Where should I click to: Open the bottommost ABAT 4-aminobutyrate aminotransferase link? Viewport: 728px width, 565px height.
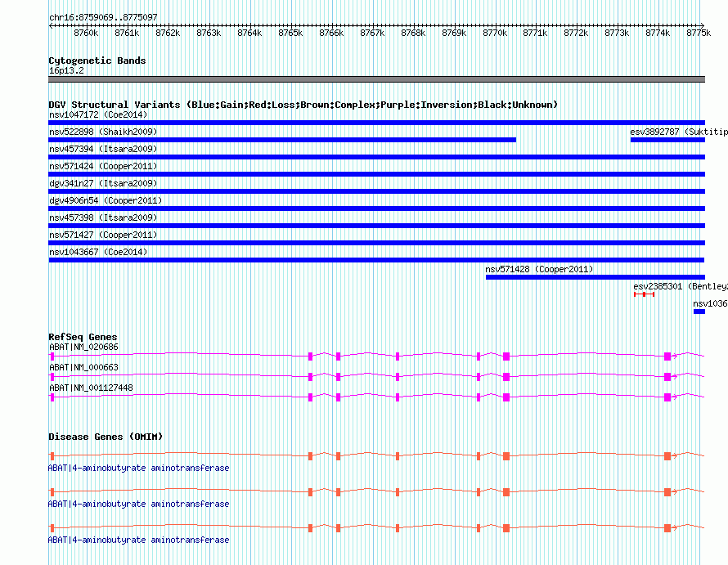coord(138,540)
